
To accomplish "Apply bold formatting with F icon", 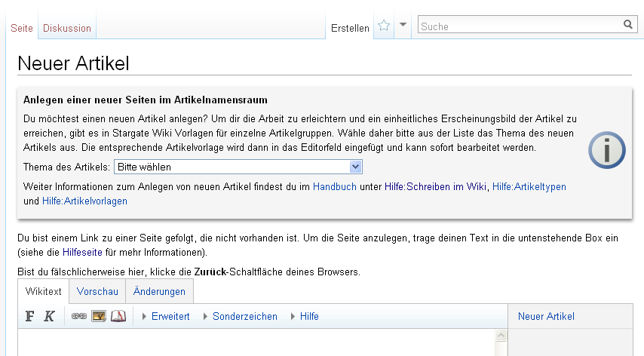I will [x=29, y=316].
